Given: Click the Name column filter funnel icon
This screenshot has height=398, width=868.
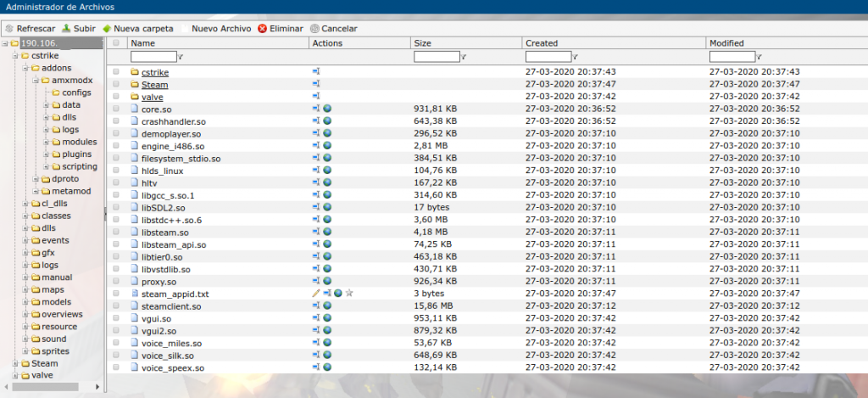Looking at the screenshot, I should [181, 57].
